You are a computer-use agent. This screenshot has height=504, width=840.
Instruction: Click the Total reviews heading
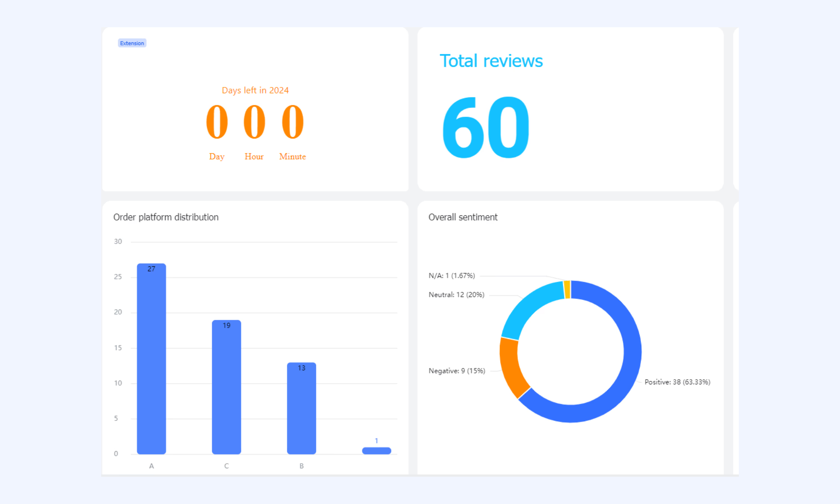click(x=491, y=61)
